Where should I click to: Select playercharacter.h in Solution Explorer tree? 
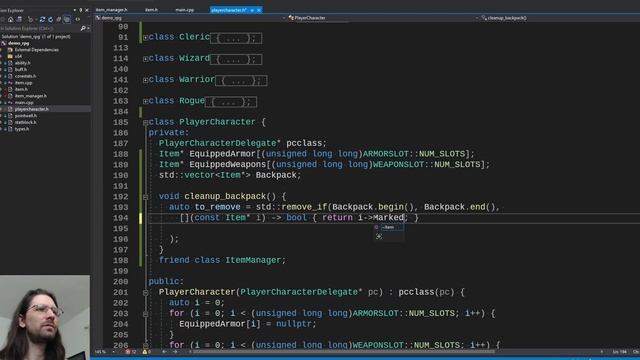point(32,109)
